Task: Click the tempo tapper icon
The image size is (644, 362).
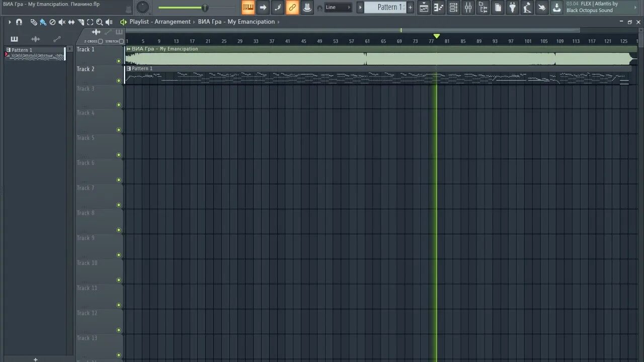Action: tap(527, 7)
